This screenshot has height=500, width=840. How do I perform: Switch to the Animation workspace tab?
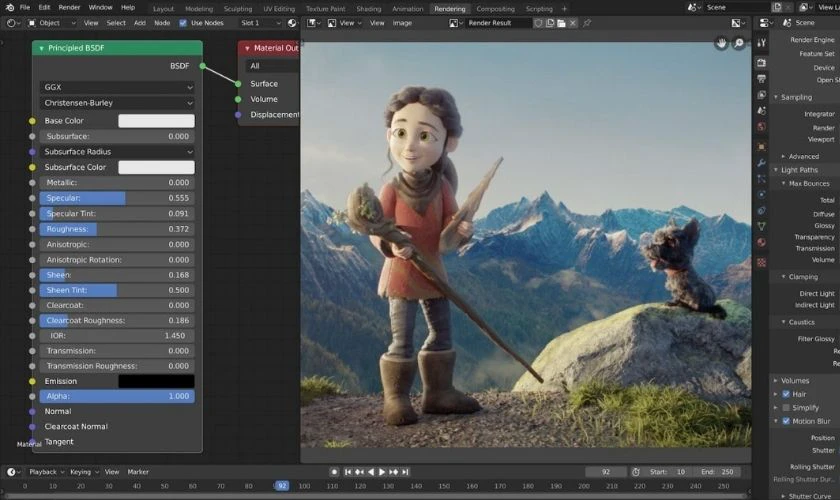[x=407, y=9]
